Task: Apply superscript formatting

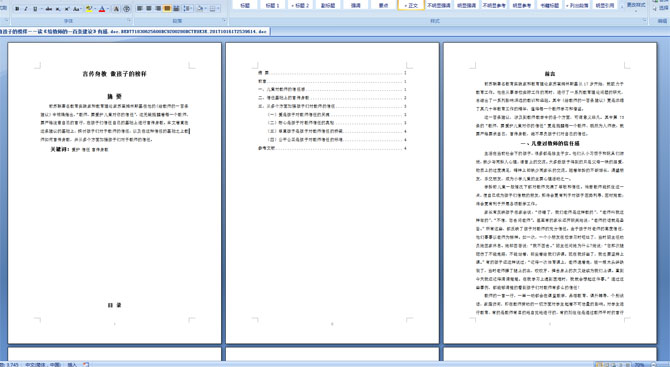Action: [x=67, y=9]
